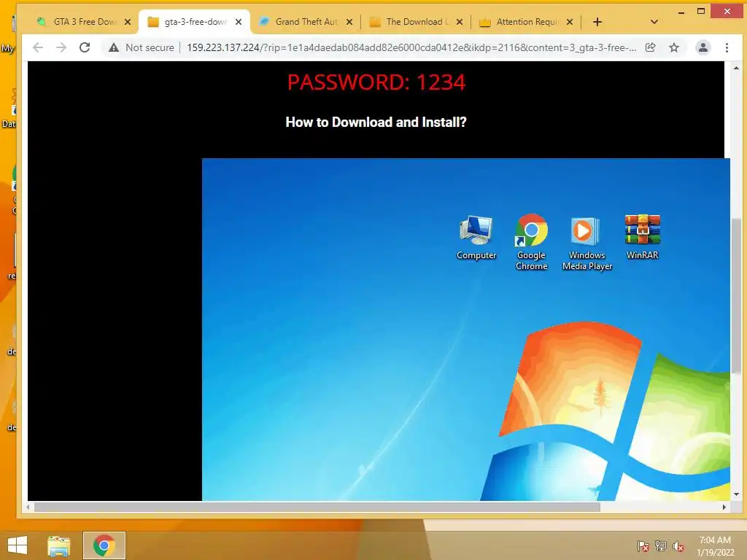Viewport: 747px width, 560px height.
Task: Click the muted volume tray icon
Action: pos(678,546)
